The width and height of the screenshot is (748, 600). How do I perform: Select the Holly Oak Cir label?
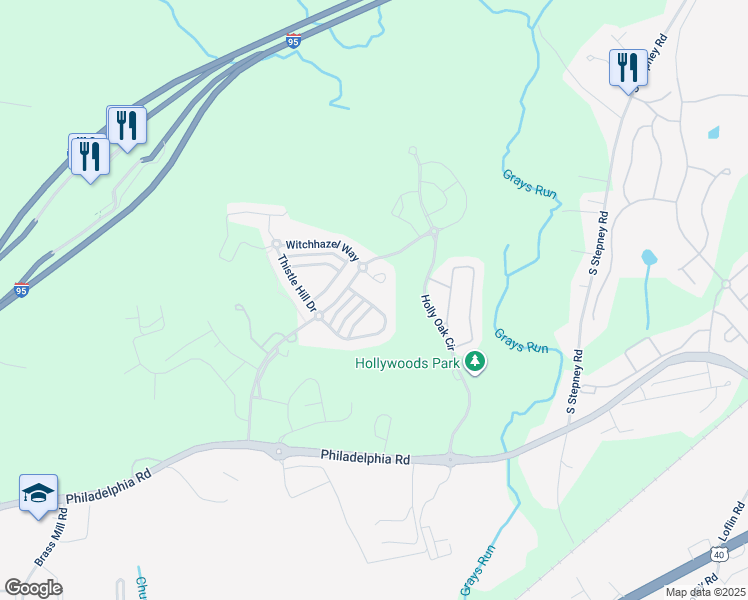tap(437, 322)
